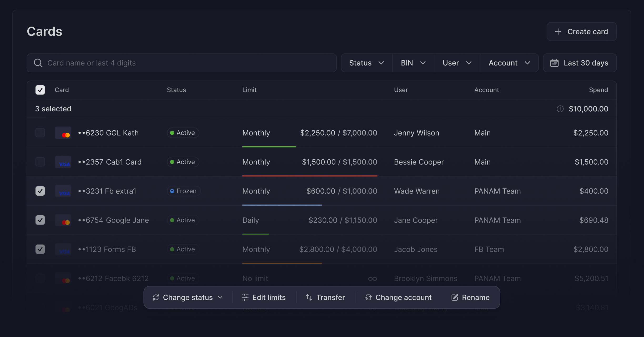Screen dimensions: 644x337
Task: Click the Rename pencil icon
Action: tap(455, 298)
